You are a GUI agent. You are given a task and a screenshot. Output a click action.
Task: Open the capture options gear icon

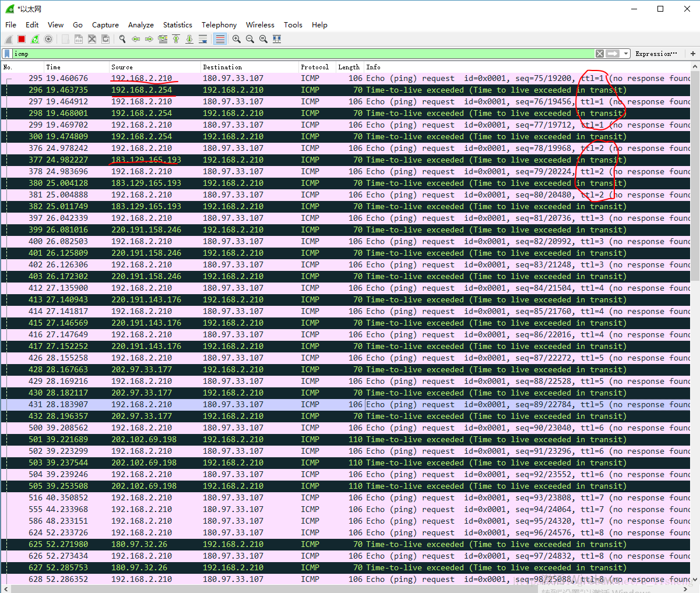pyautogui.click(x=48, y=39)
